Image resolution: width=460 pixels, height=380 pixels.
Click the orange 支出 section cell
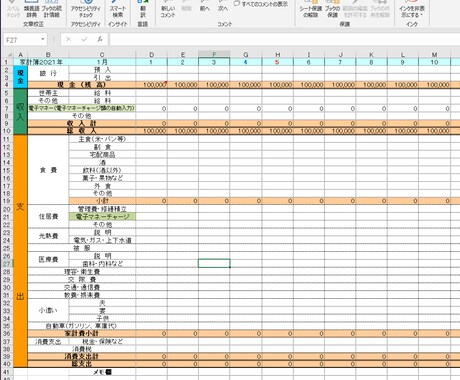click(x=20, y=251)
